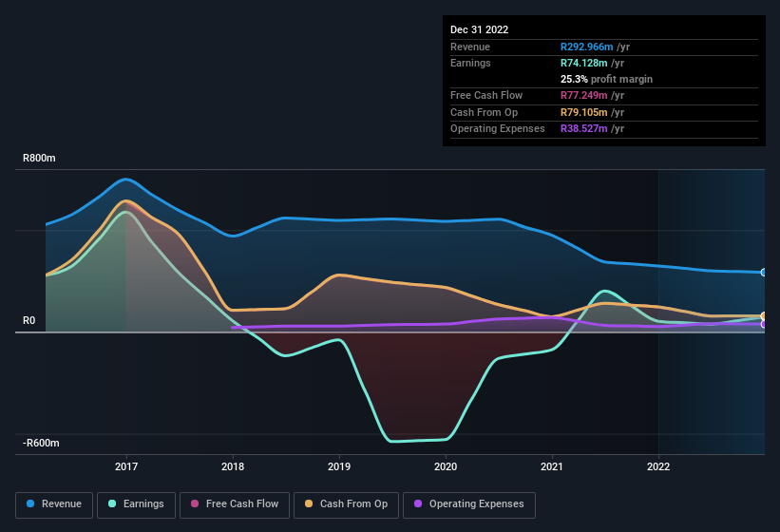Click the blue Revenue endpoint marker
This screenshot has height=532, width=780.
(763, 273)
